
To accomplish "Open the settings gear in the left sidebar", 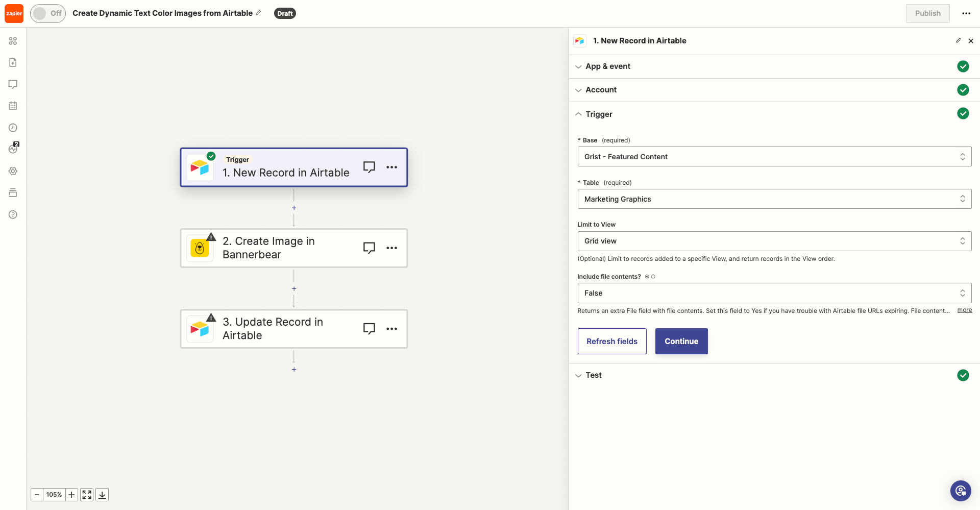I will pyautogui.click(x=13, y=171).
